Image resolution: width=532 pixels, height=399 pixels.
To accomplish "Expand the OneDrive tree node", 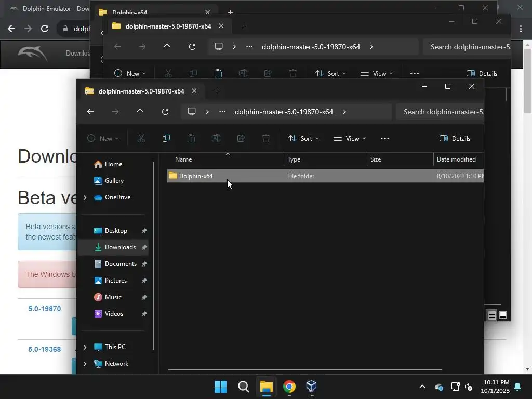I will [85, 197].
